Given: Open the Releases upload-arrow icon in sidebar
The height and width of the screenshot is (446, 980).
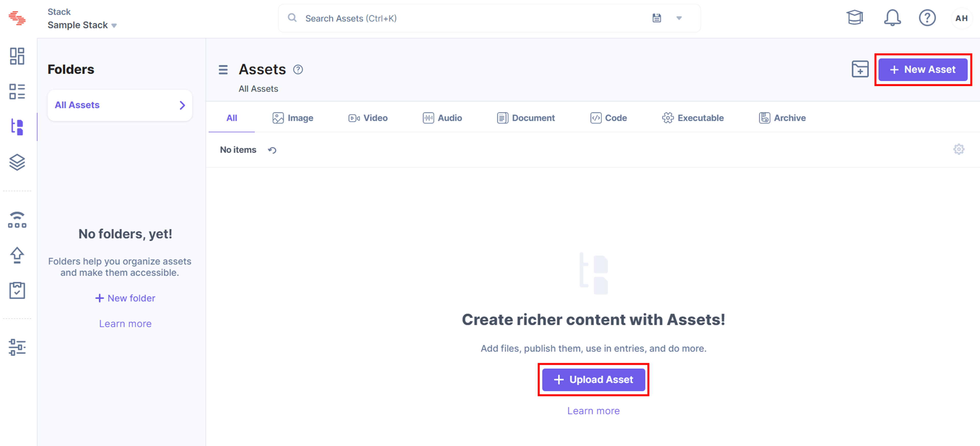Looking at the screenshot, I should [17, 255].
